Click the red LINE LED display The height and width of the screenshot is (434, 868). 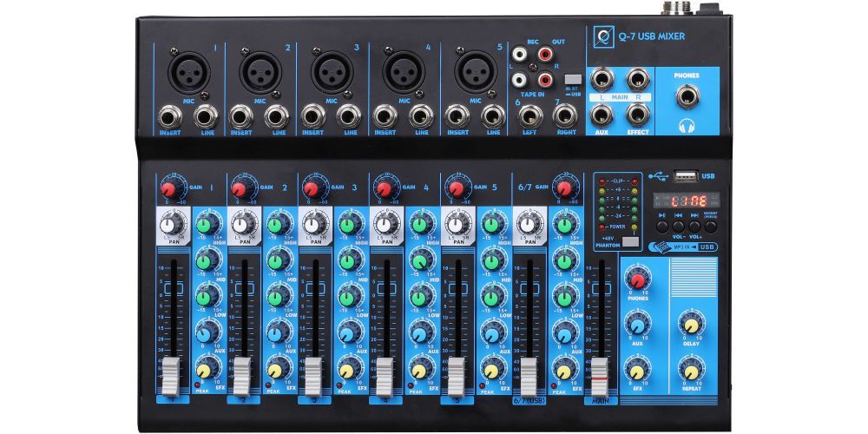pyautogui.click(x=687, y=200)
